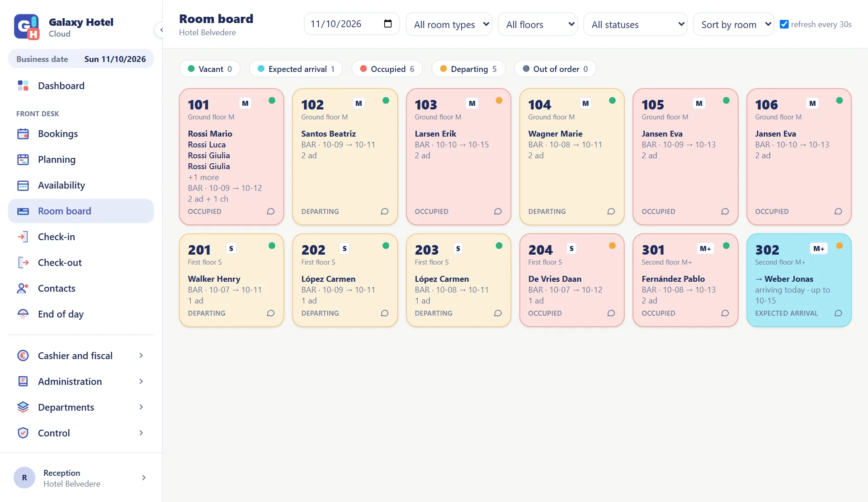Click the Galaxy Hotel logo
868x502 pixels.
[27, 27]
